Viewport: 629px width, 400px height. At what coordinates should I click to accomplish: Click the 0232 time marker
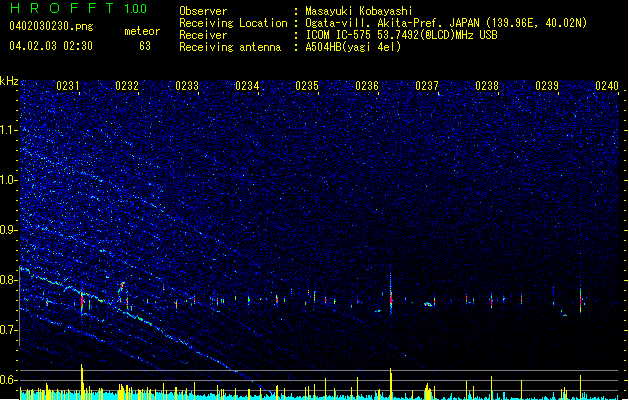tap(127, 86)
